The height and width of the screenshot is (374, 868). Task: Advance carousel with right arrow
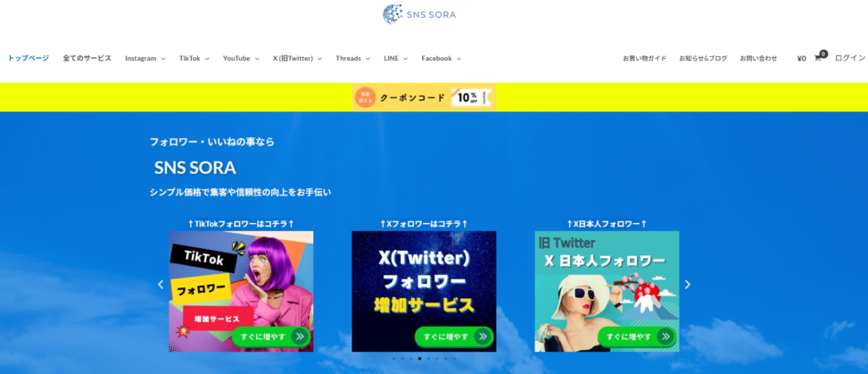tap(688, 284)
